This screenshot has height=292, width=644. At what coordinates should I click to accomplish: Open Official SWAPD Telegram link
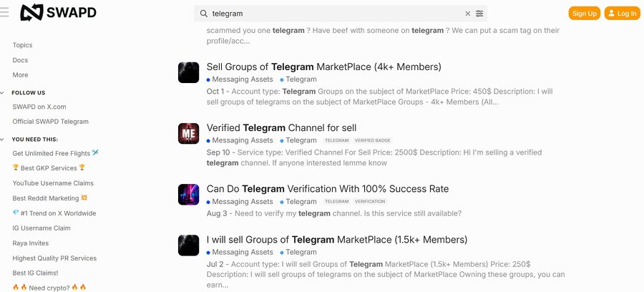click(x=50, y=122)
